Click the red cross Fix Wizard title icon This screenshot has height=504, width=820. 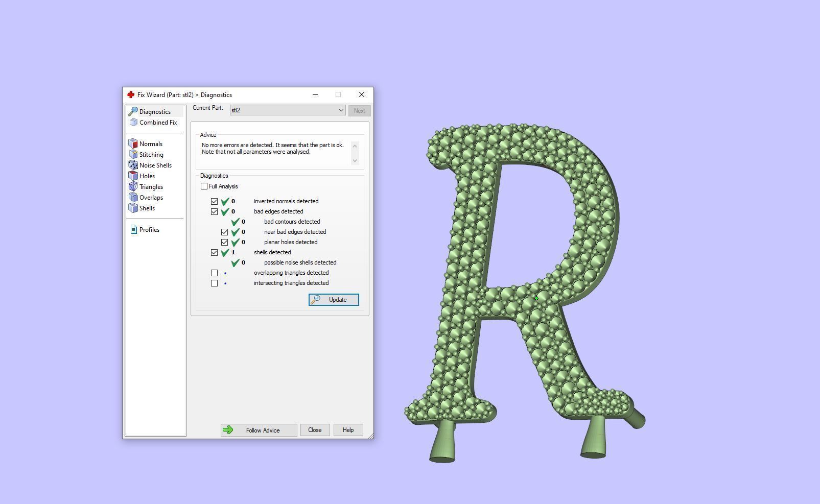point(131,94)
